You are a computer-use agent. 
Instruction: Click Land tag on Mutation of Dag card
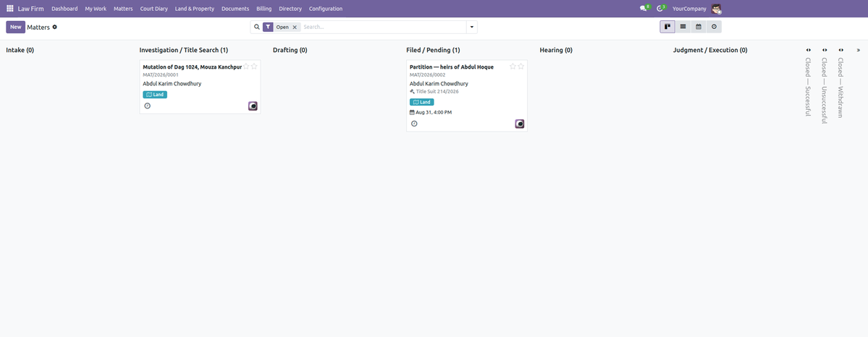tap(155, 95)
